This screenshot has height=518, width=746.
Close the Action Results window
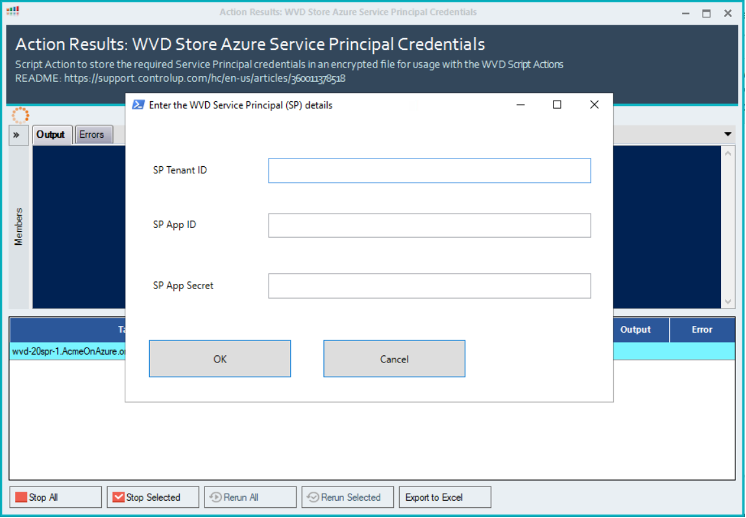click(728, 13)
